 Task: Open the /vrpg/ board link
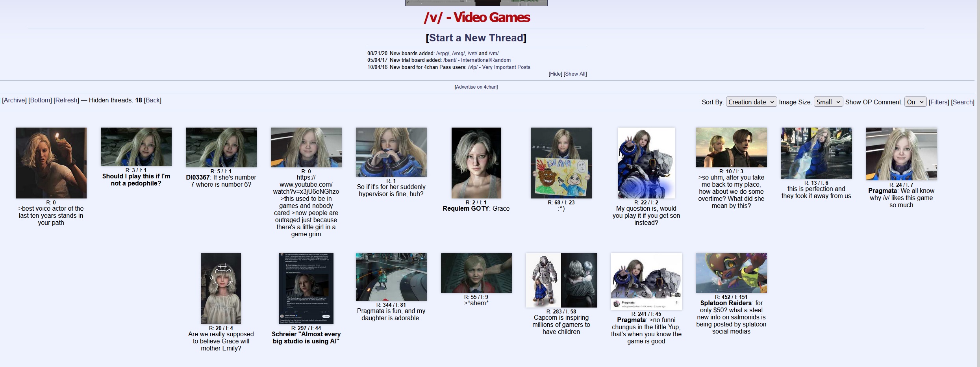click(443, 53)
